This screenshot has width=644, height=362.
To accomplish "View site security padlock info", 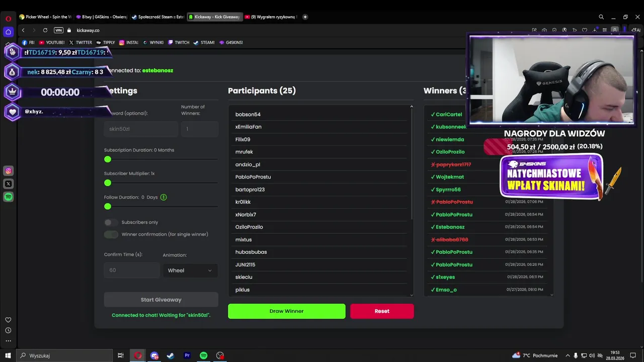I will pos(69,30).
